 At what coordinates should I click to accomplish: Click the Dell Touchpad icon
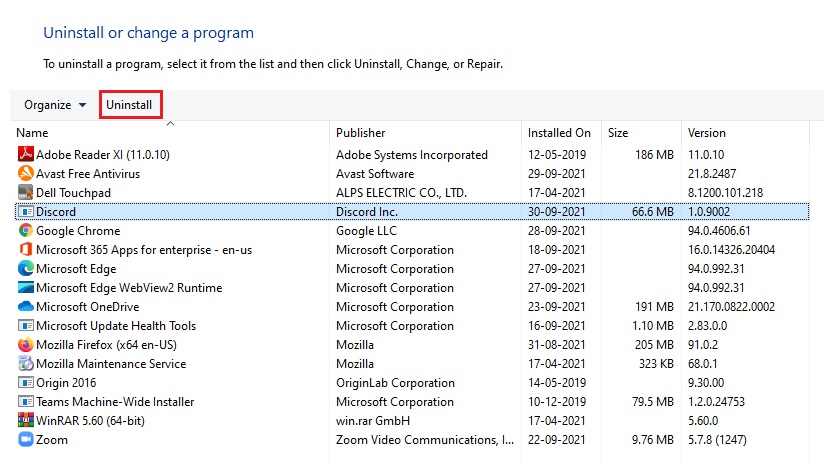coord(25,192)
